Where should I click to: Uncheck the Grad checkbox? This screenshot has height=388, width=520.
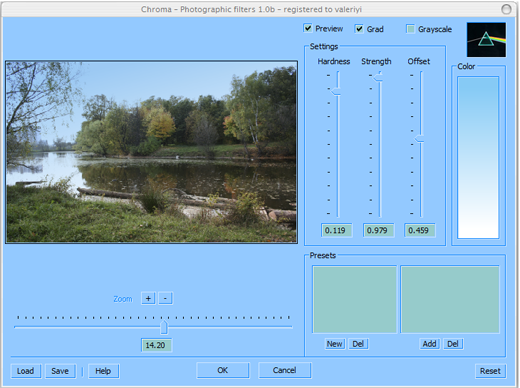click(x=359, y=29)
